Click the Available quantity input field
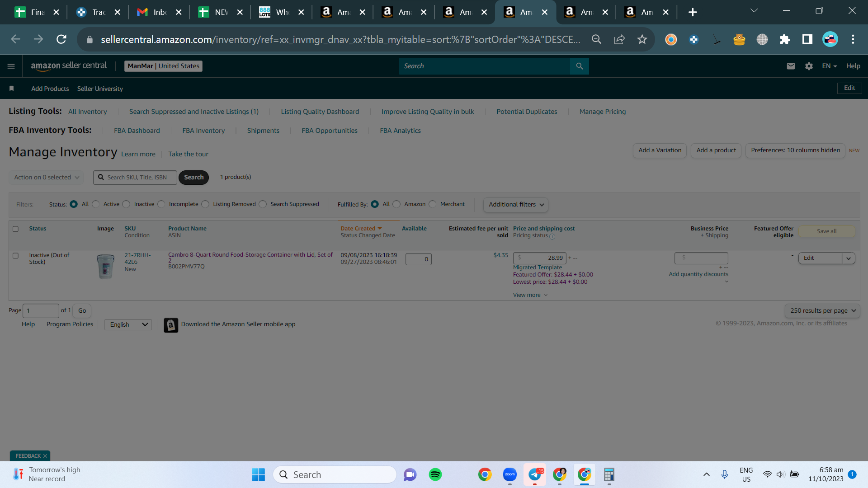Image resolution: width=868 pixels, height=488 pixels. click(x=419, y=259)
